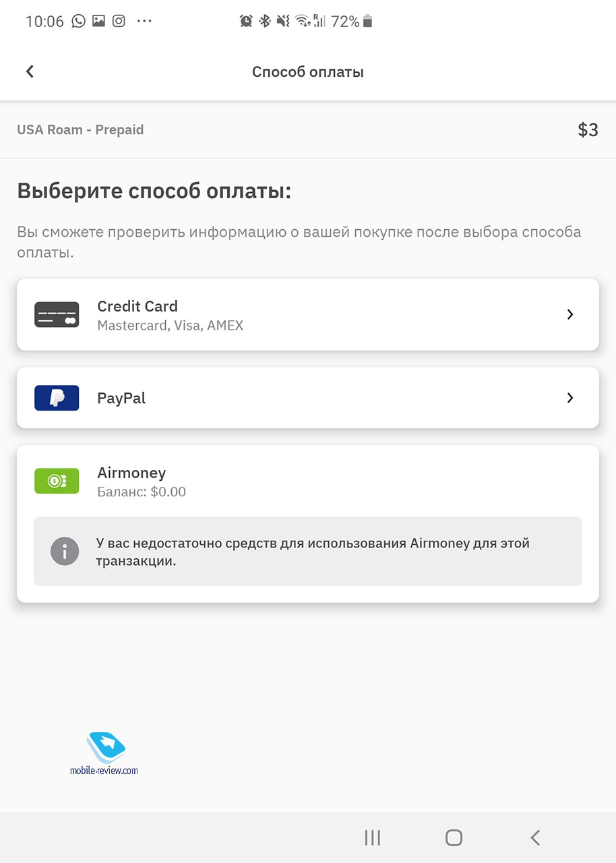Tap the battery indicator icon
The width and height of the screenshot is (616, 863).
tap(367, 22)
